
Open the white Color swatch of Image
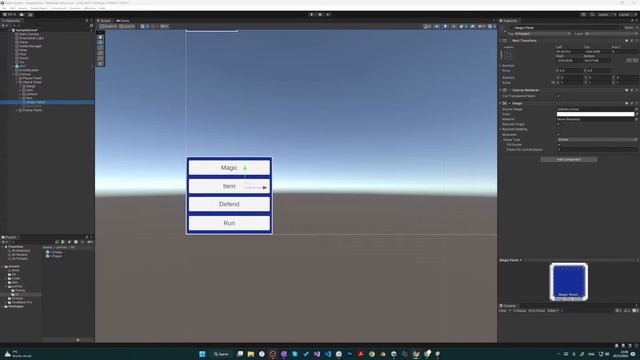[595, 114]
